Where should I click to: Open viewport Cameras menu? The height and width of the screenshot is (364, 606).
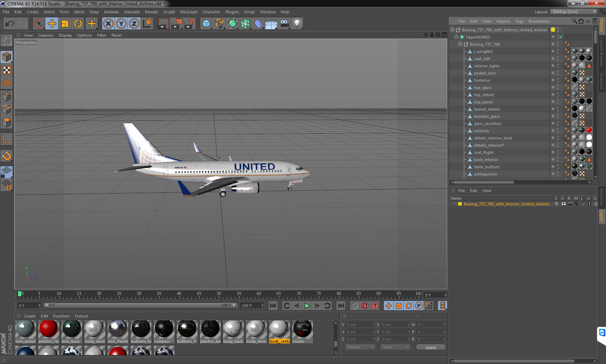coord(45,35)
